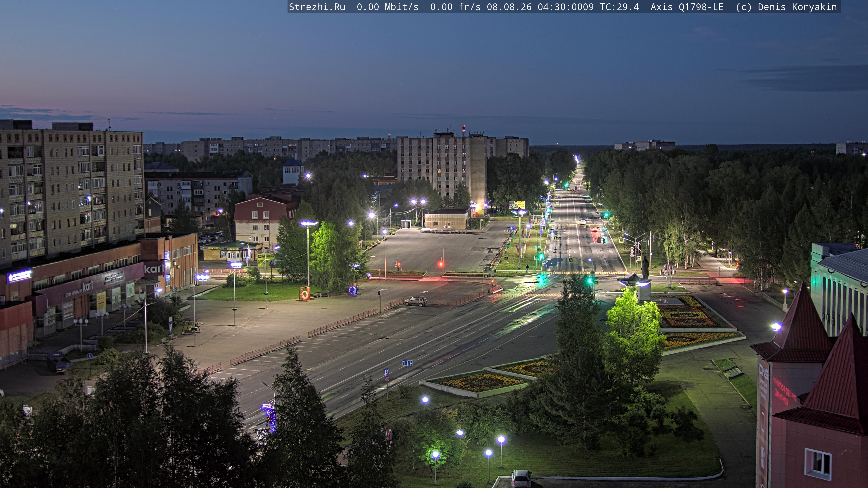
Task: Select the TC:29.4 temperature value
Action: click(x=619, y=7)
